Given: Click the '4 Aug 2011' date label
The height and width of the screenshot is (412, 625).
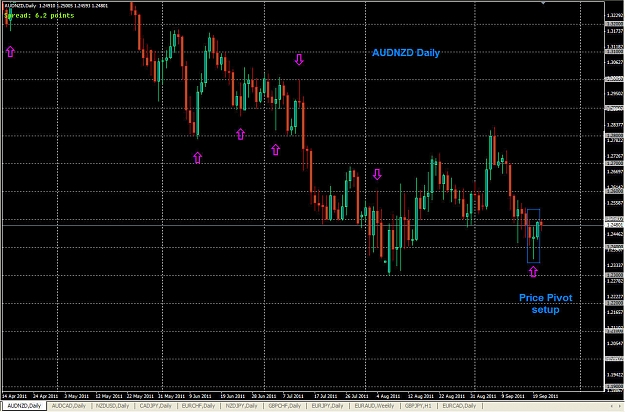Looking at the screenshot, I should tap(388, 396).
